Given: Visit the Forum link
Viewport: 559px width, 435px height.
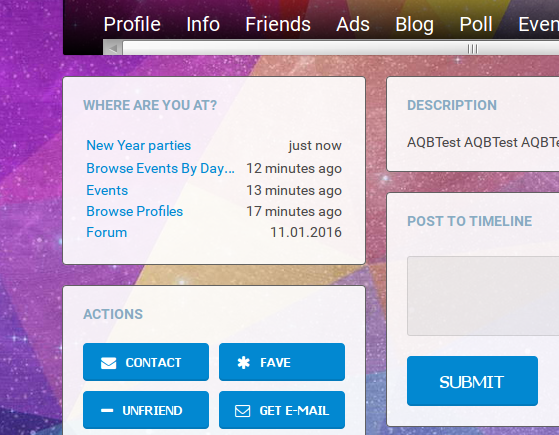Looking at the screenshot, I should 107,232.
